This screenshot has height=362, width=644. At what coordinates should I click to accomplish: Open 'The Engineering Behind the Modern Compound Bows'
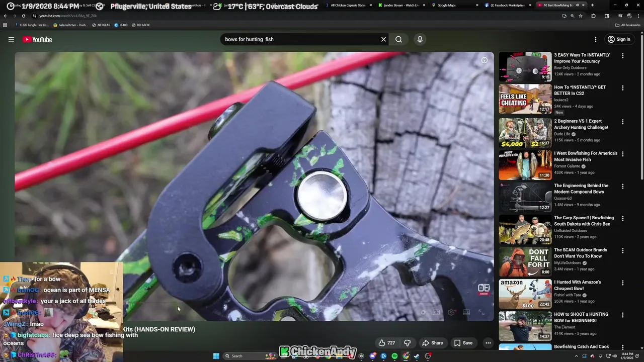click(x=581, y=189)
